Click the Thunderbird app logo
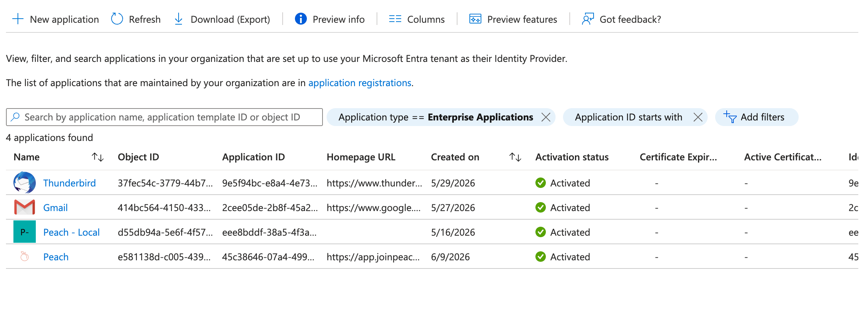Viewport: 868px width, 311px height. click(x=25, y=182)
